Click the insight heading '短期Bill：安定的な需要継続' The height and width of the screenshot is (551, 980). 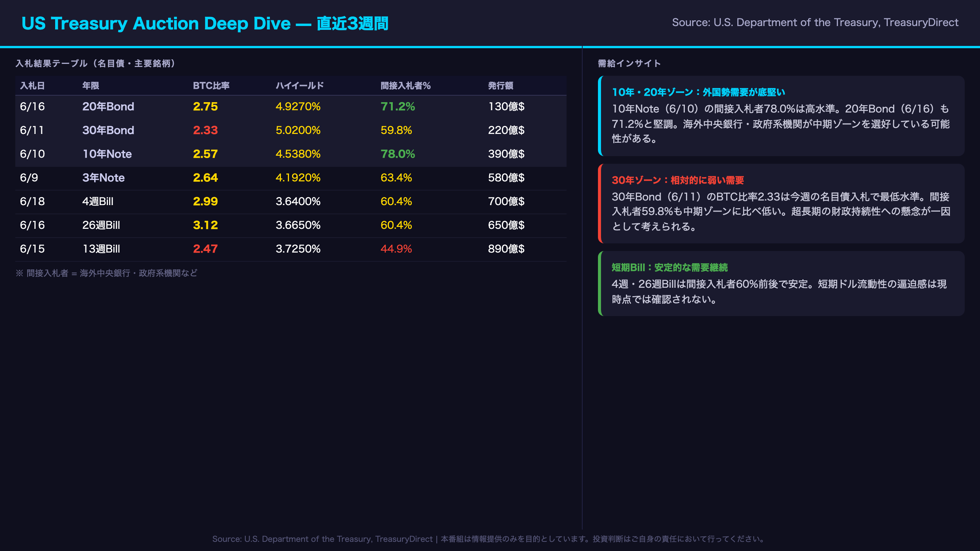click(670, 267)
